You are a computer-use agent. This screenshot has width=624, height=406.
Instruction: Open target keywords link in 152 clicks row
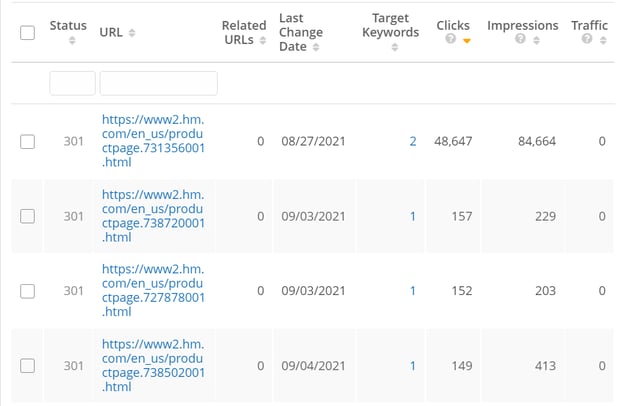click(x=413, y=291)
